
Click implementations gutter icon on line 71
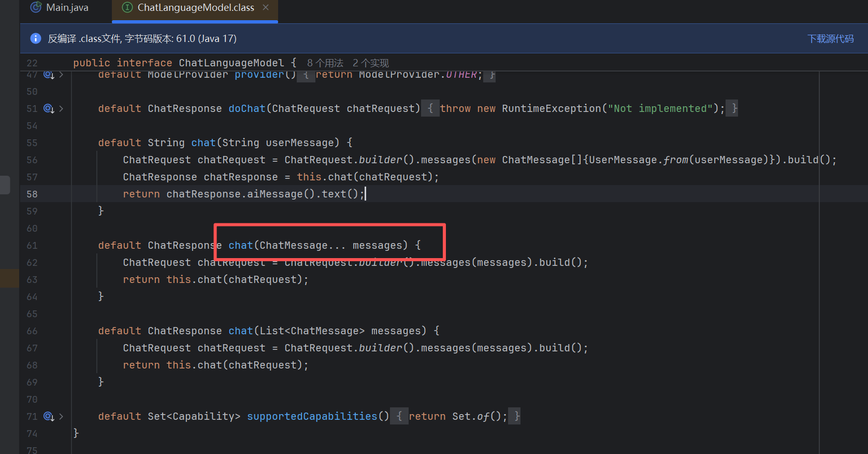49,416
